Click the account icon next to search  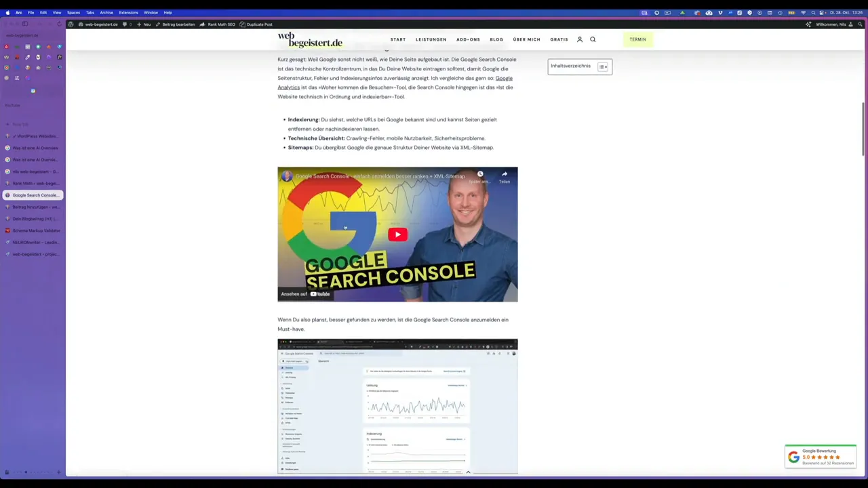click(579, 39)
